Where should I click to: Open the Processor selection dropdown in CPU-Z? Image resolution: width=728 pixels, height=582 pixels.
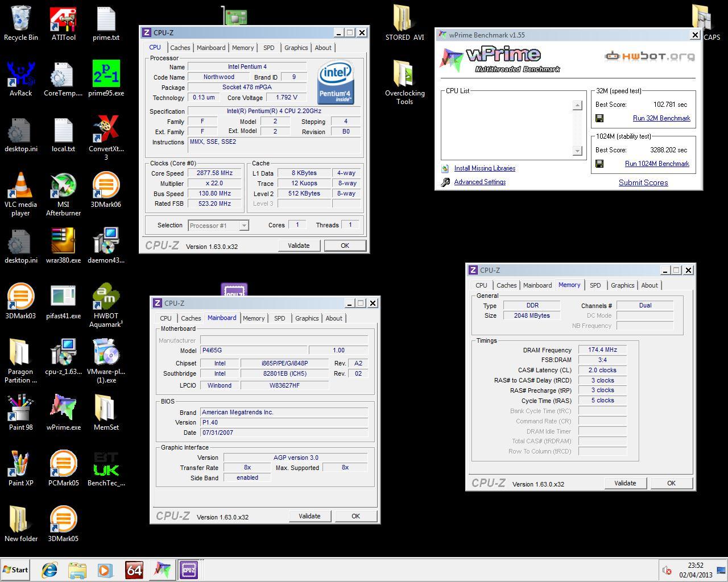click(x=218, y=226)
